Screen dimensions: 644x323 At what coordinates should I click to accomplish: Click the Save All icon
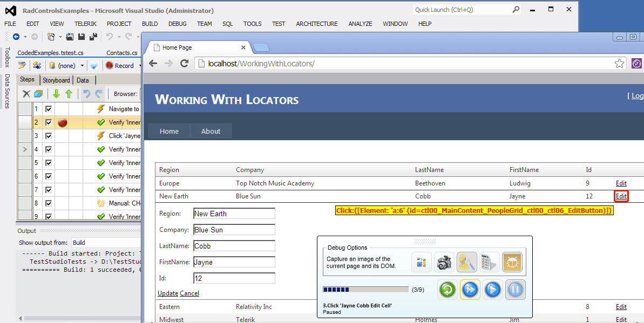(93, 37)
